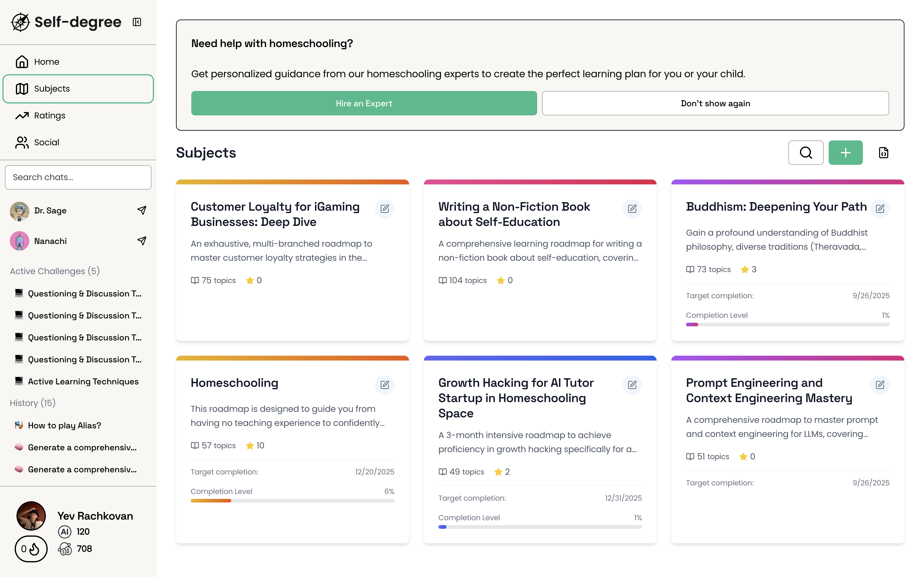Expand the Active Challenges (5) section

pyautogui.click(x=55, y=271)
